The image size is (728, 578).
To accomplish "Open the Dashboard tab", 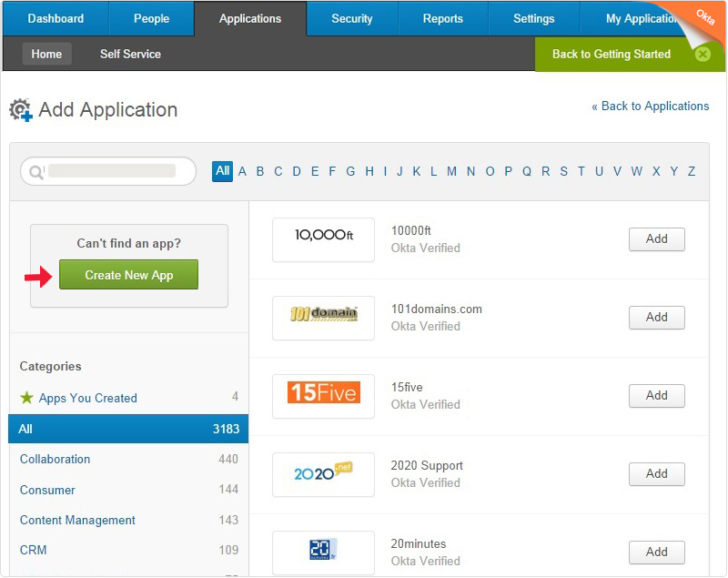I will pos(56,18).
